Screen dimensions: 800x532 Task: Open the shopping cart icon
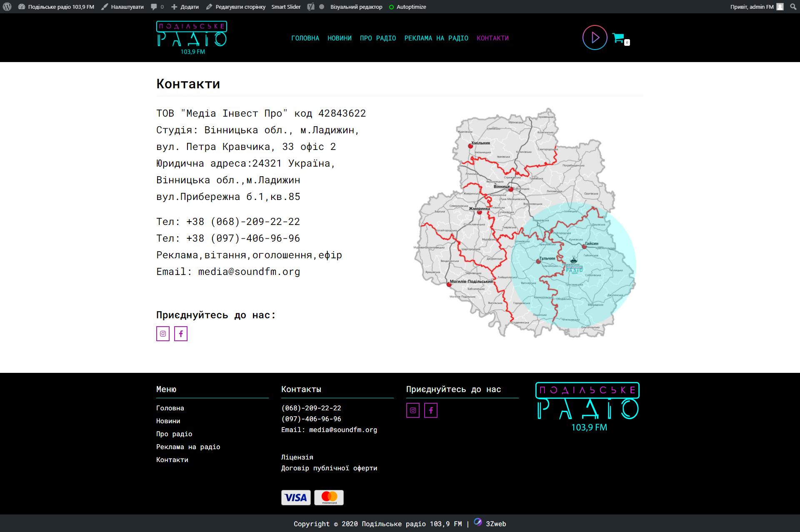pos(619,38)
